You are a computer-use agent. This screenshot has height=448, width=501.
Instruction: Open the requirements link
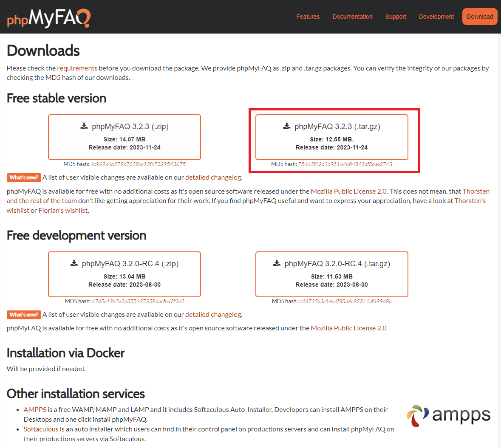(77, 68)
